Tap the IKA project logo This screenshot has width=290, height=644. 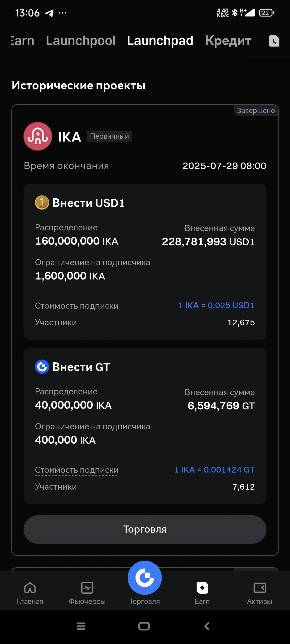click(38, 136)
